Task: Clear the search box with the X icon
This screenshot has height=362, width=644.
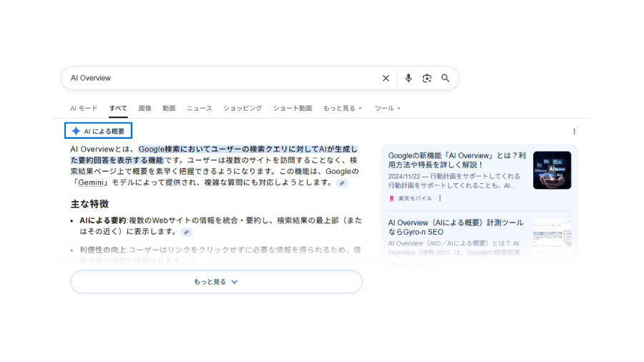Action: tap(386, 78)
